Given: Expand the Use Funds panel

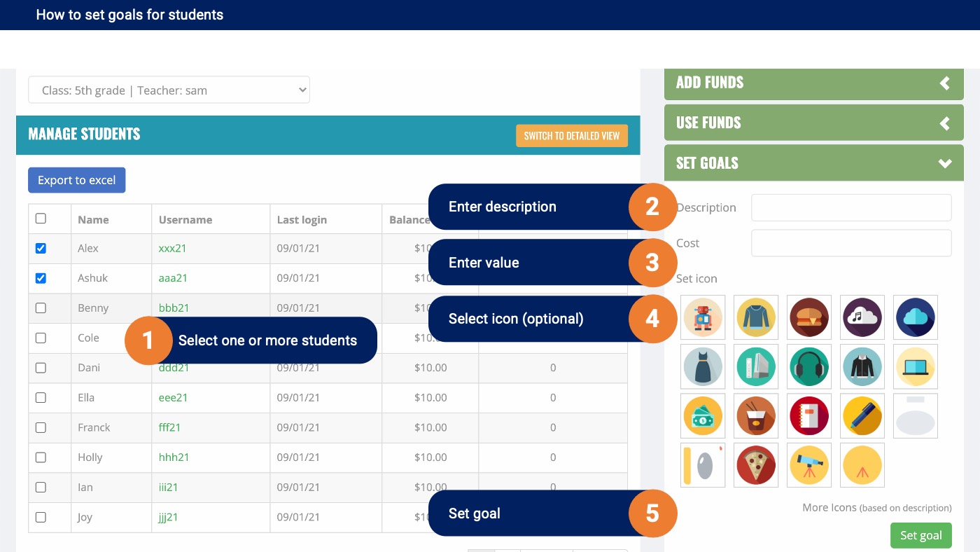Looking at the screenshot, I should coord(813,123).
